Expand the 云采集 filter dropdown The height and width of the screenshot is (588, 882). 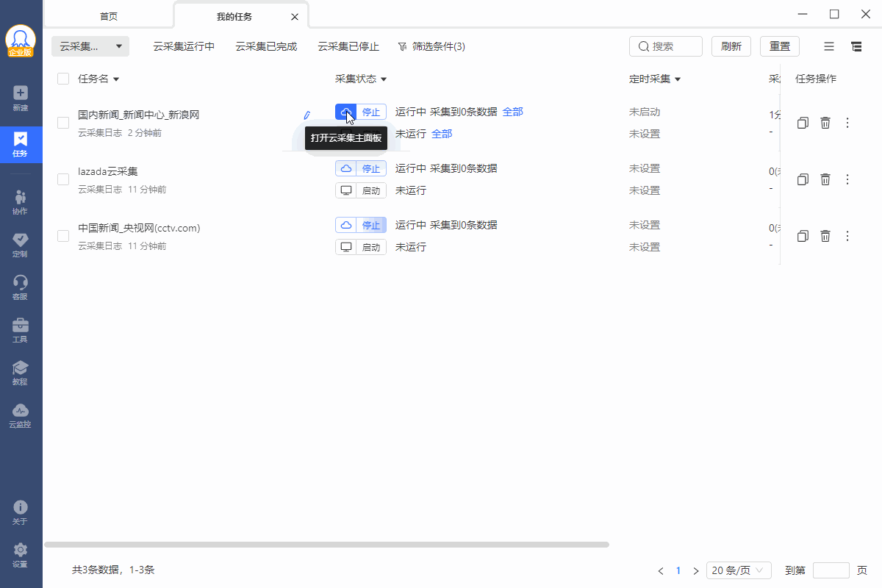(90, 46)
